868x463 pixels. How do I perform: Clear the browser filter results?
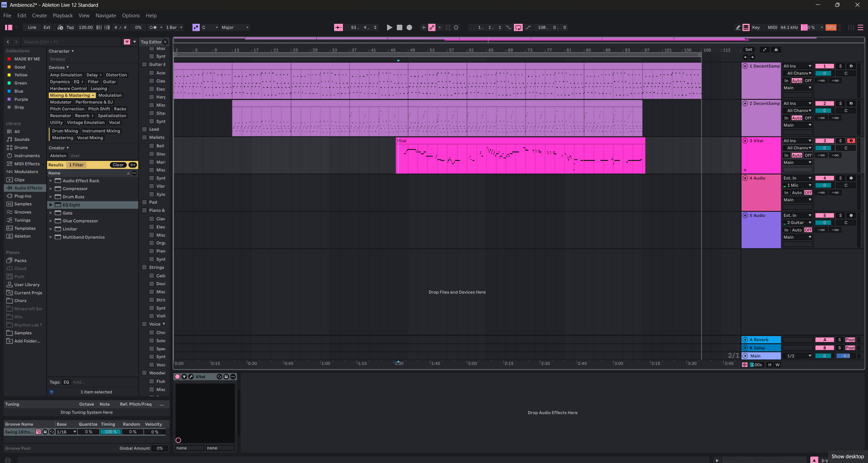(x=118, y=165)
